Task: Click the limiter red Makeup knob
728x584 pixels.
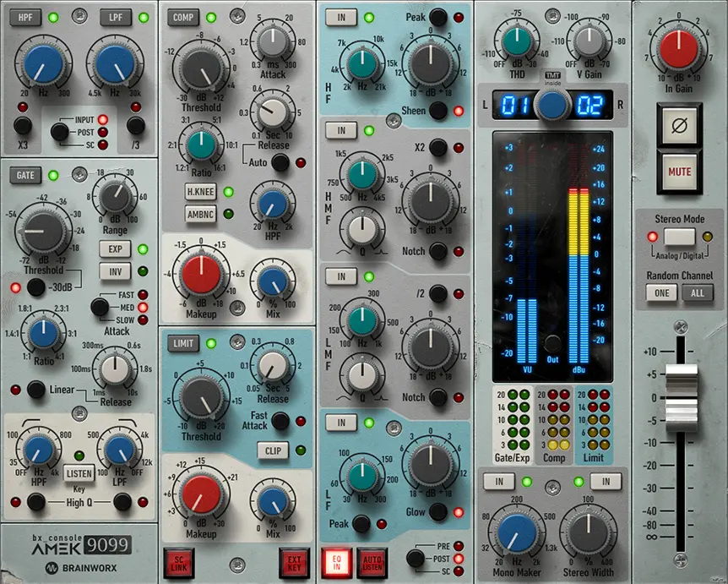Action: pos(201,494)
